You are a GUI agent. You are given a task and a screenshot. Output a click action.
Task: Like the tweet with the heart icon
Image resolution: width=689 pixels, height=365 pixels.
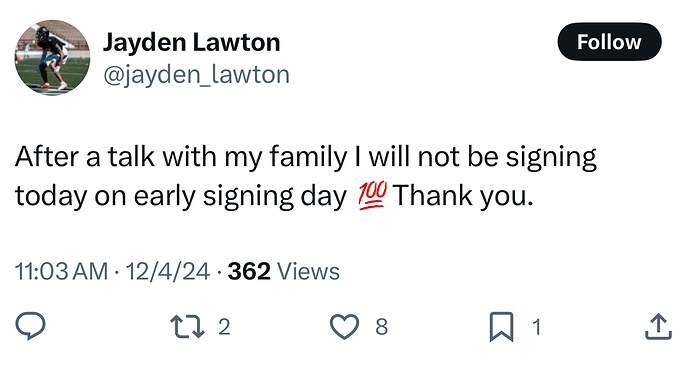(x=344, y=326)
